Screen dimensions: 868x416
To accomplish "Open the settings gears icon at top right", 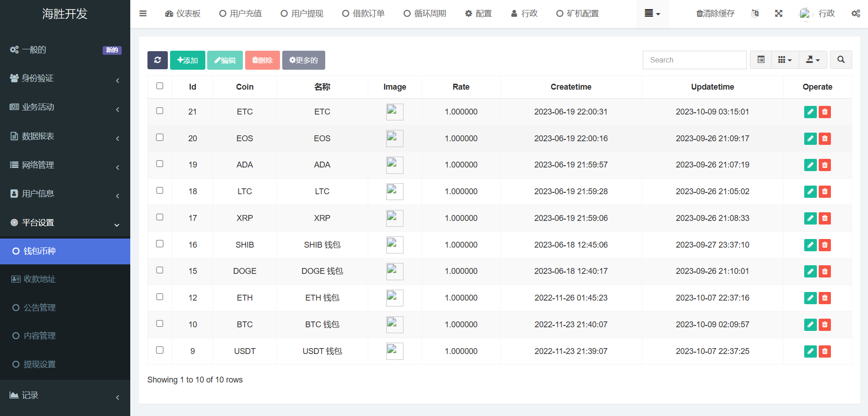I will pos(855,14).
